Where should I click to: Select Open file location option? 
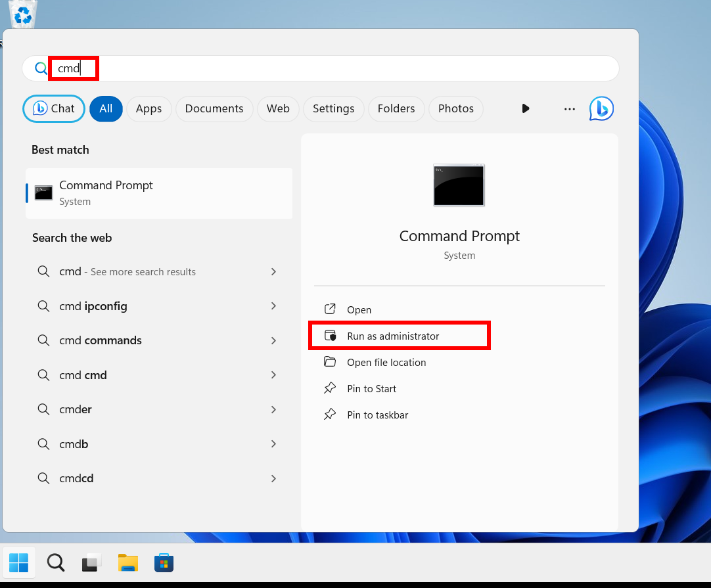[386, 363]
